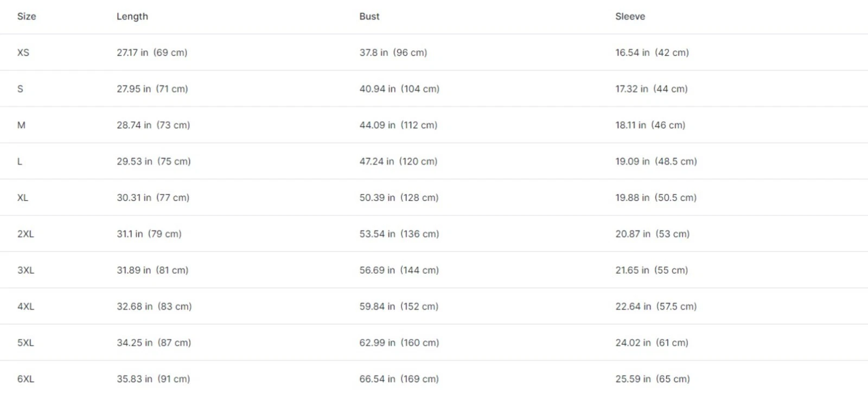Viewport: 868px width, 395px height.
Task: Click the 19.09 in (48.5 cm) sleeve cell
Action: 656,161
